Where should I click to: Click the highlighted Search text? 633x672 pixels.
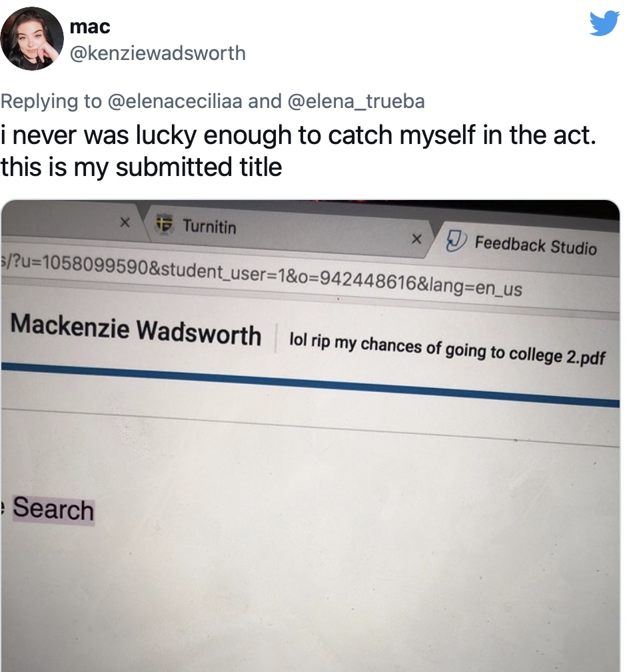[x=53, y=509]
